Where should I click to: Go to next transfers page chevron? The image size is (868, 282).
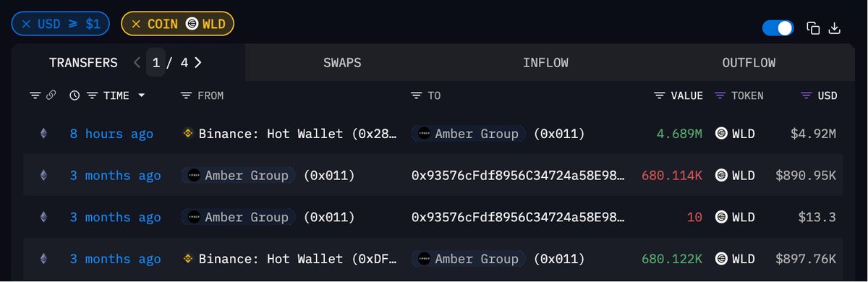(197, 63)
